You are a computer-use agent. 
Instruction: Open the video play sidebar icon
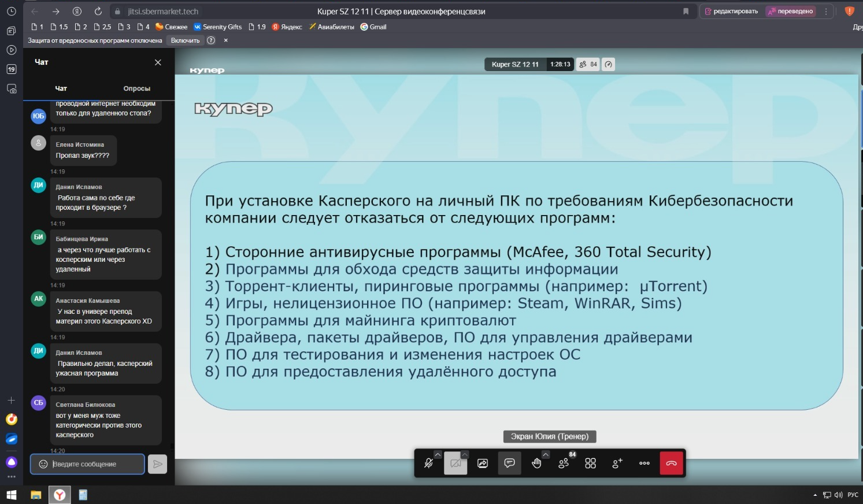coord(11,50)
